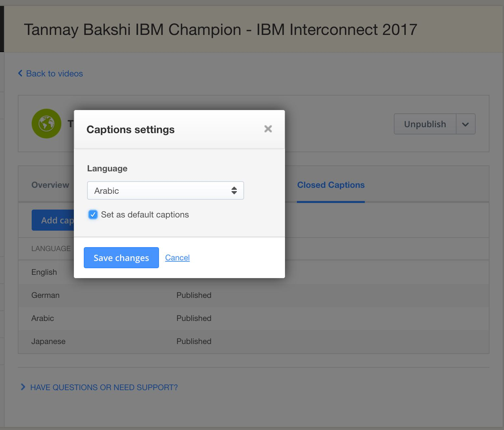Click the support section chevron icon
The width and height of the screenshot is (504, 430).
(x=23, y=387)
